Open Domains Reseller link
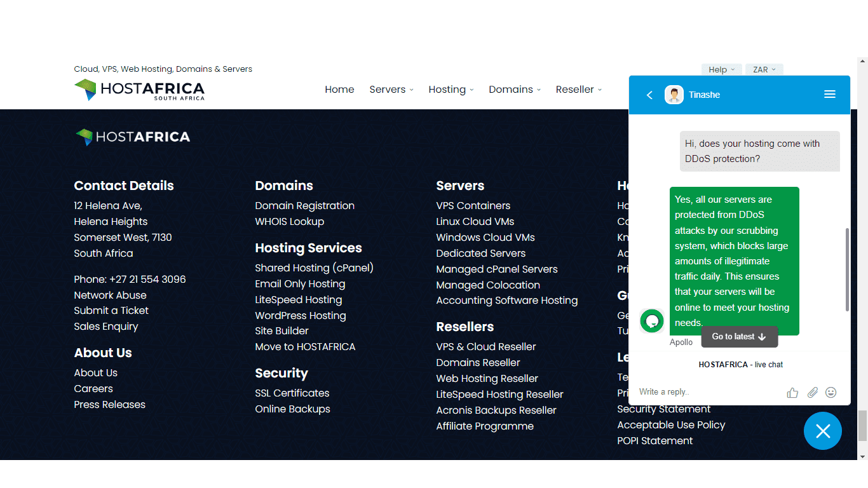868x488 pixels. (478, 363)
